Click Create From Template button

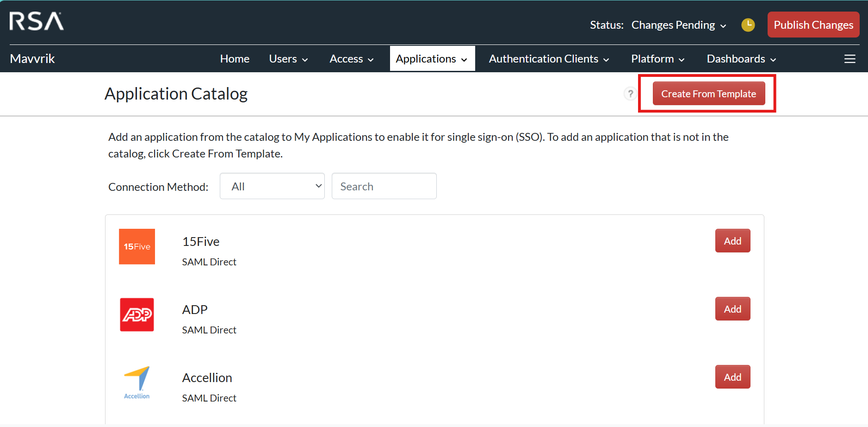tap(708, 94)
